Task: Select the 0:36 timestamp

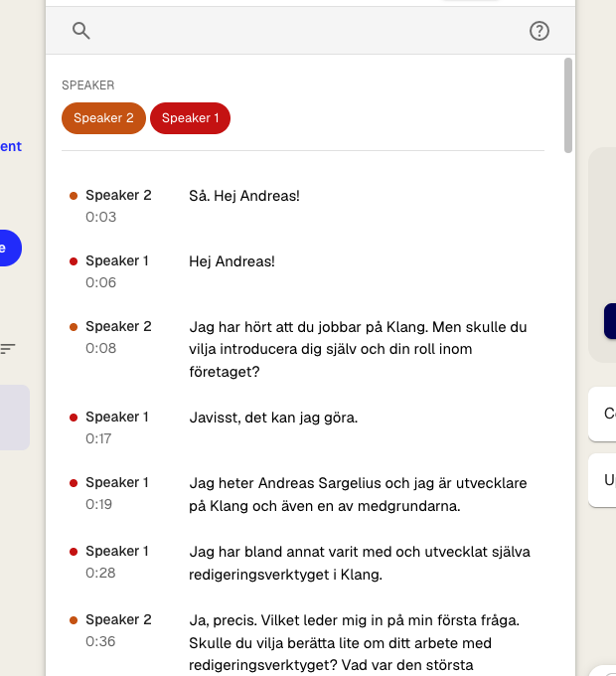Action: (x=100, y=641)
